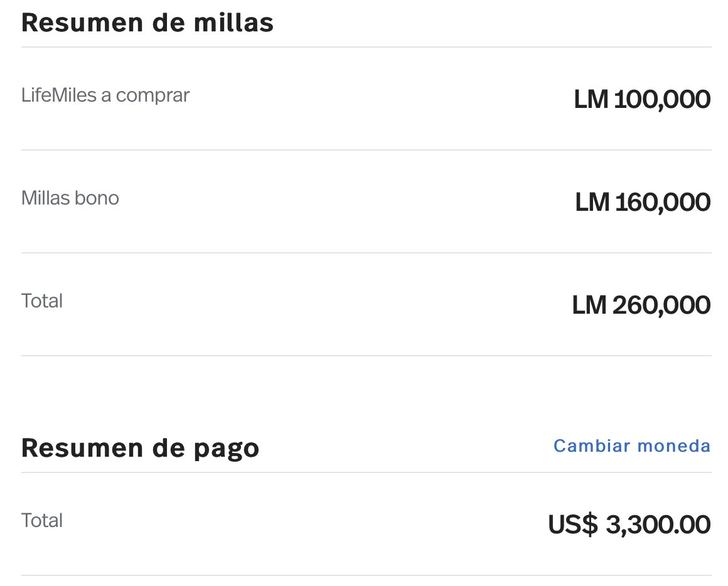
Task: Click the US$ currency symbol in payment total
Action: click(x=573, y=525)
